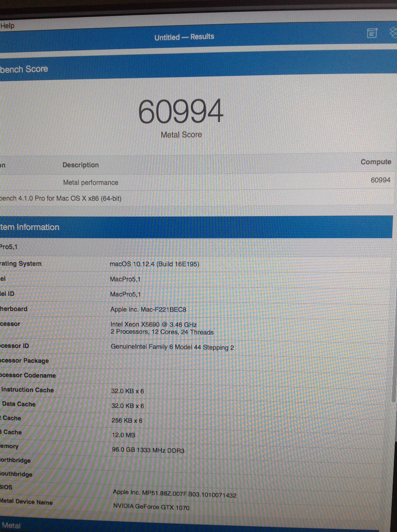Select the Metal performance row
Viewport: 397px width, 532px height.
(91, 182)
